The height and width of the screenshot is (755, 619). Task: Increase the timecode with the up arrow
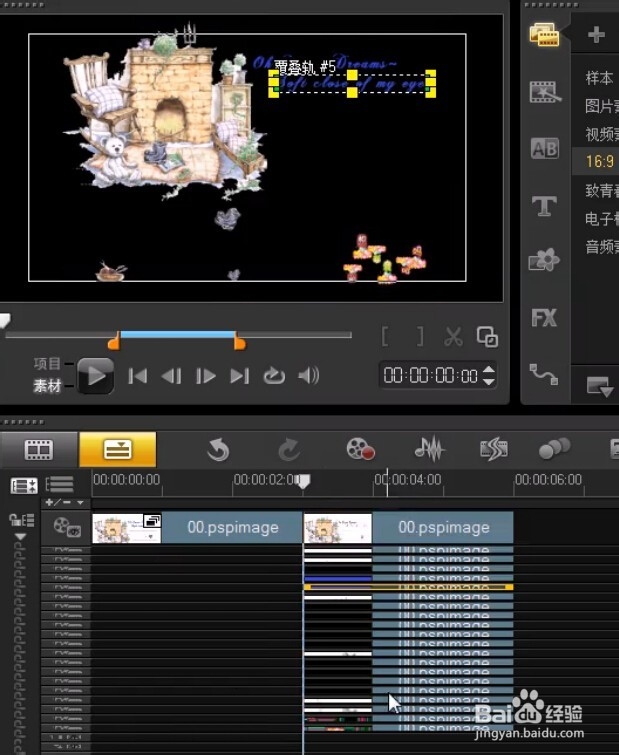tap(488, 370)
